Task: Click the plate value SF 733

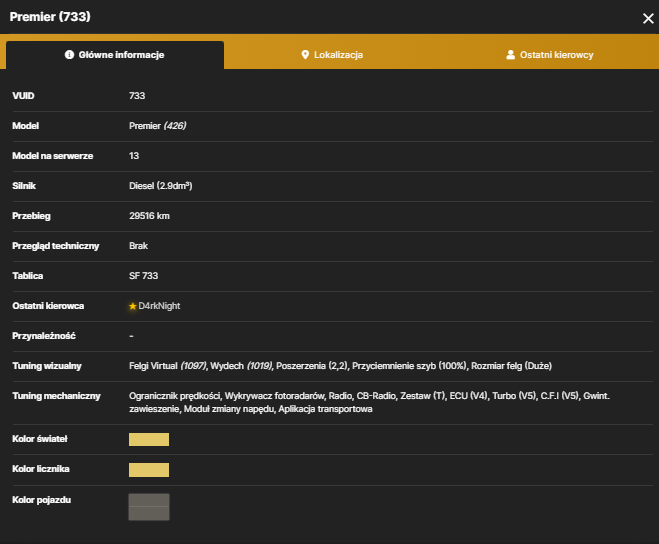Action: coord(143,276)
